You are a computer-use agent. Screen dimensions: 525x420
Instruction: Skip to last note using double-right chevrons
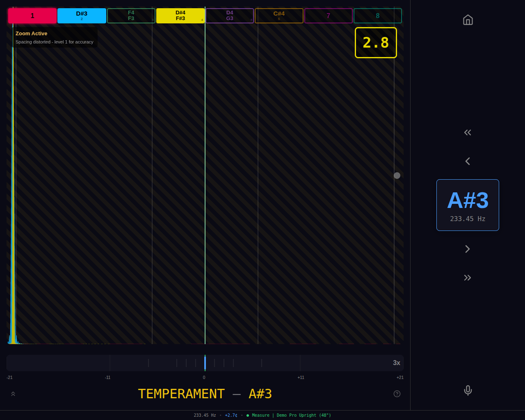[x=468, y=278]
